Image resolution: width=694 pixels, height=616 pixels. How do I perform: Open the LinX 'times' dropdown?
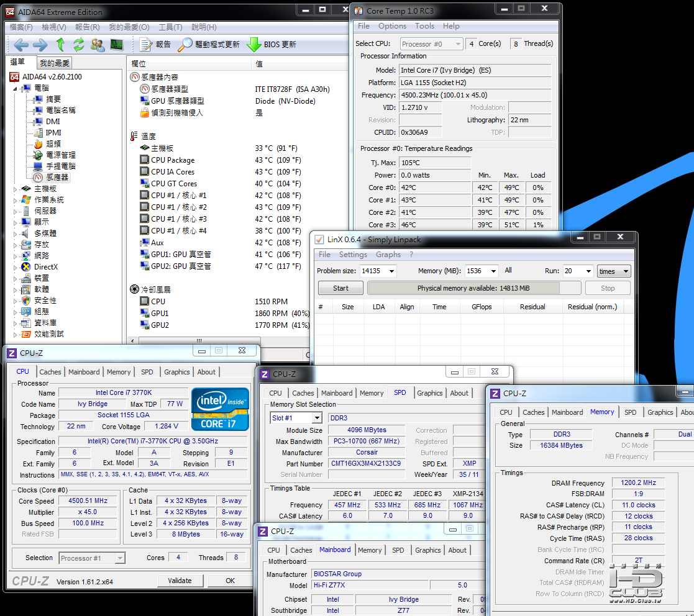click(x=625, y=271)
